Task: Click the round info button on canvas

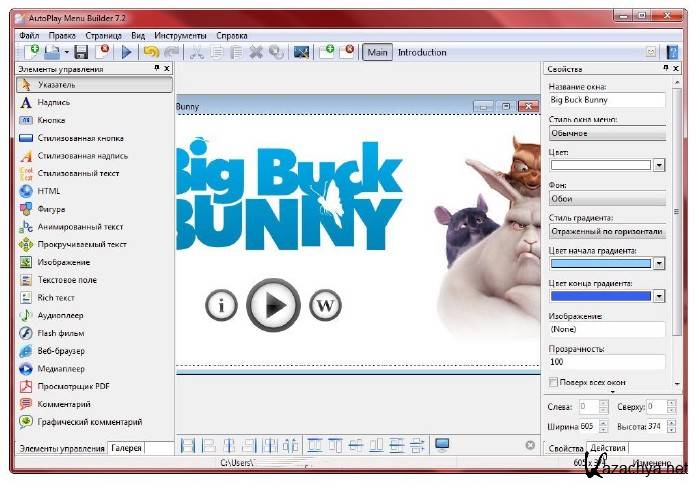Action: [x=221, y=305]
